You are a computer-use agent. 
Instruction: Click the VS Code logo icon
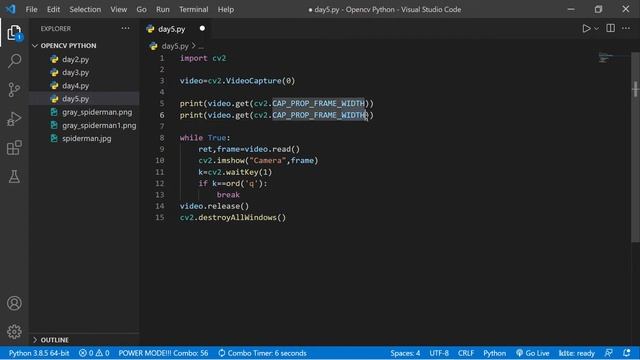[11, 9]
